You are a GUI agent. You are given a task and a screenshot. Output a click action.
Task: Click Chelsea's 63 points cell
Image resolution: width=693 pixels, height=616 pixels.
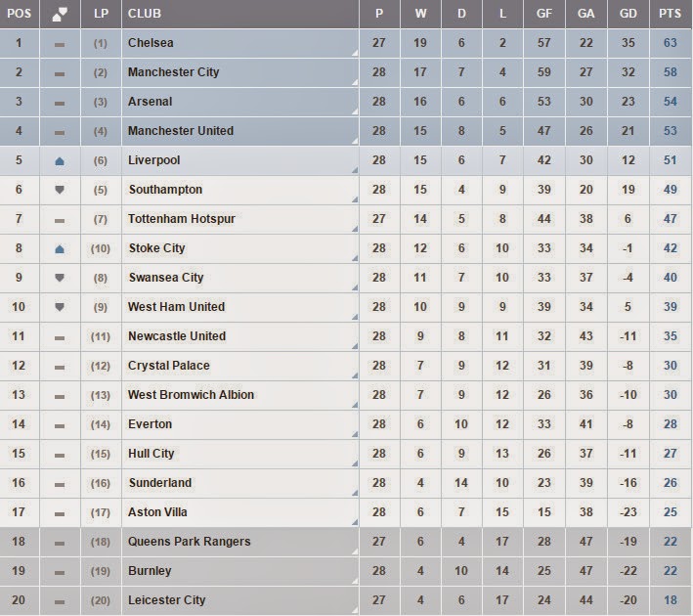(x=670, y=43)
